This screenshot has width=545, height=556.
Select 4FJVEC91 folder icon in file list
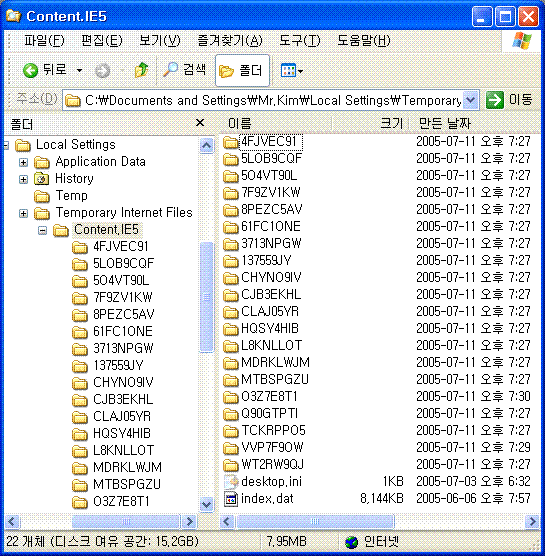(230, 142)
